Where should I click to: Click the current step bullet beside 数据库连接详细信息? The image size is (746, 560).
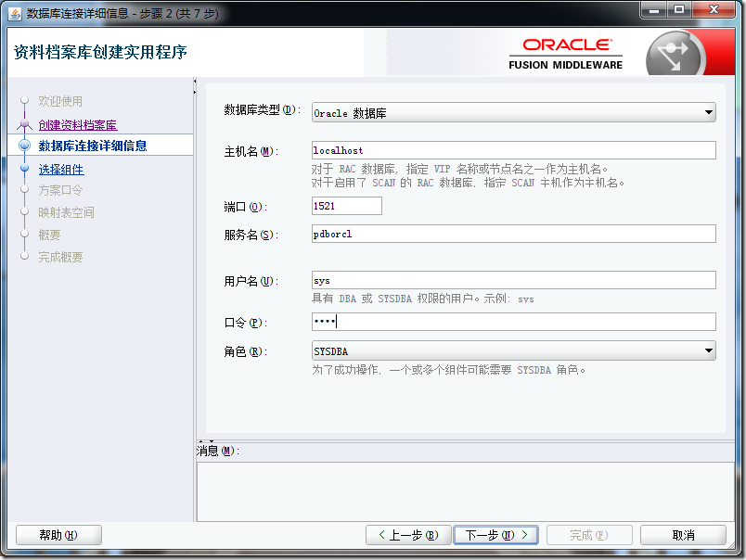point(25,146)
